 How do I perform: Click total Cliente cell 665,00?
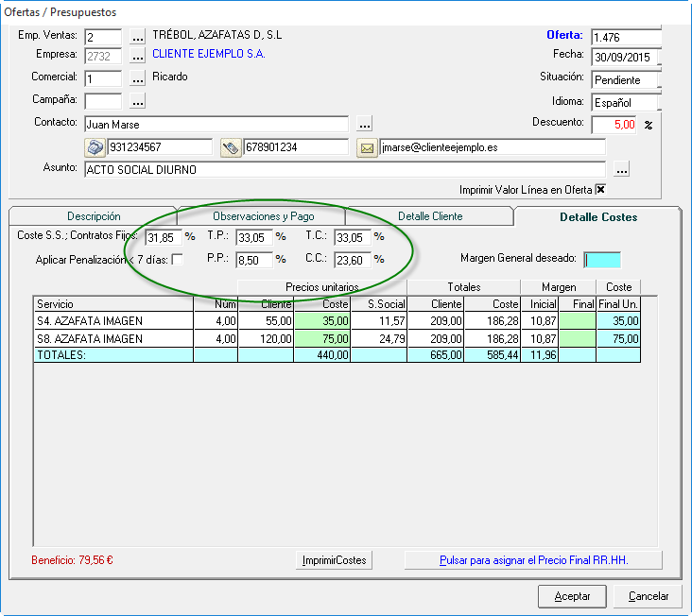point(436,355)
